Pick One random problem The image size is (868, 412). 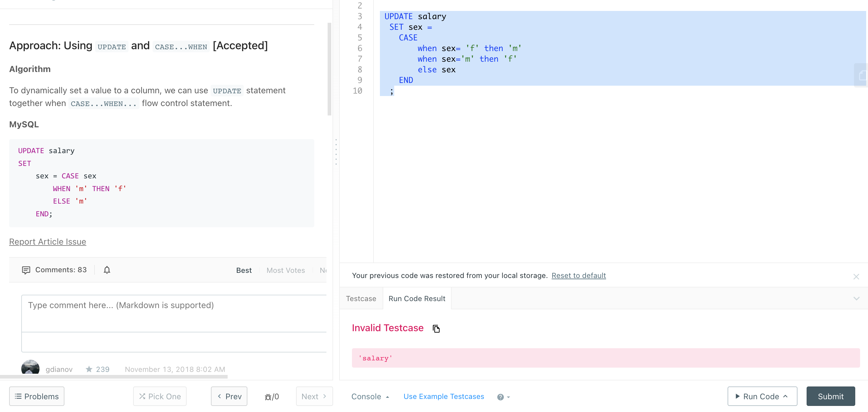tap(160, 397)
